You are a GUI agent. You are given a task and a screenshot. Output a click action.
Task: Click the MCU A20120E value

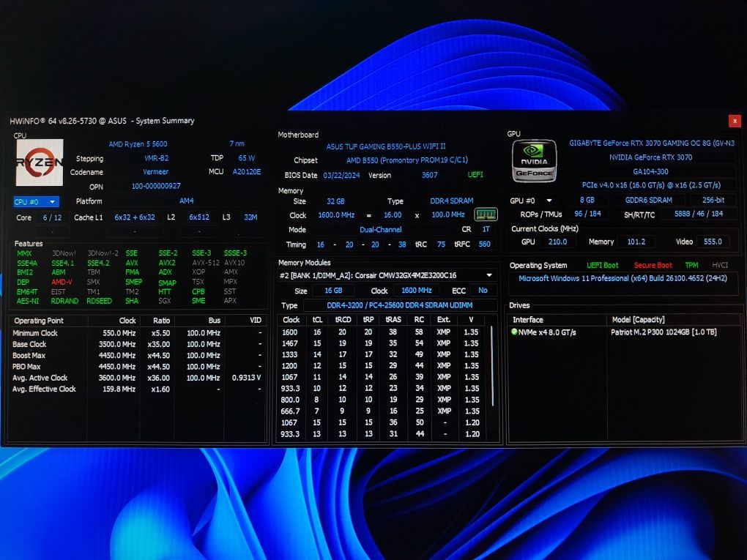246,172
